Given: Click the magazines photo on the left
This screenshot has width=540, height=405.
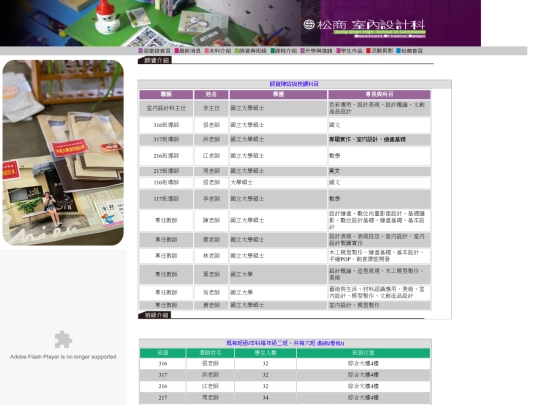Looking at the screenshot, I should (x=63, y=153).
